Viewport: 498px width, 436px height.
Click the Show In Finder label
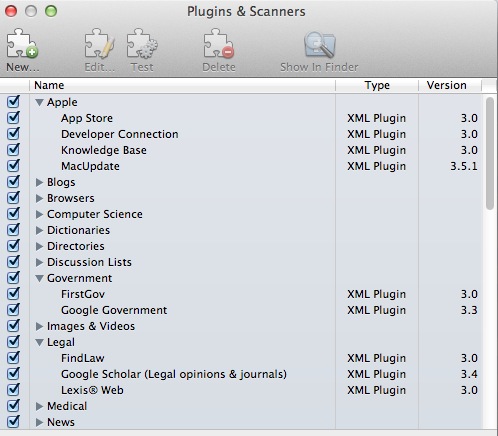319,67
